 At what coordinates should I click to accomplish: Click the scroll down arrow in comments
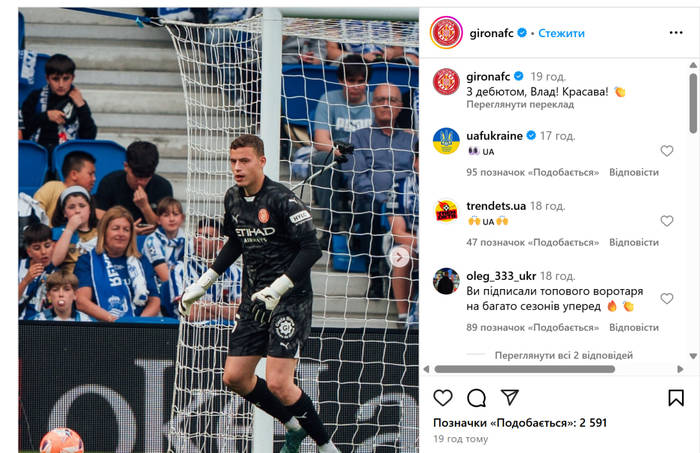click(693, 356)
